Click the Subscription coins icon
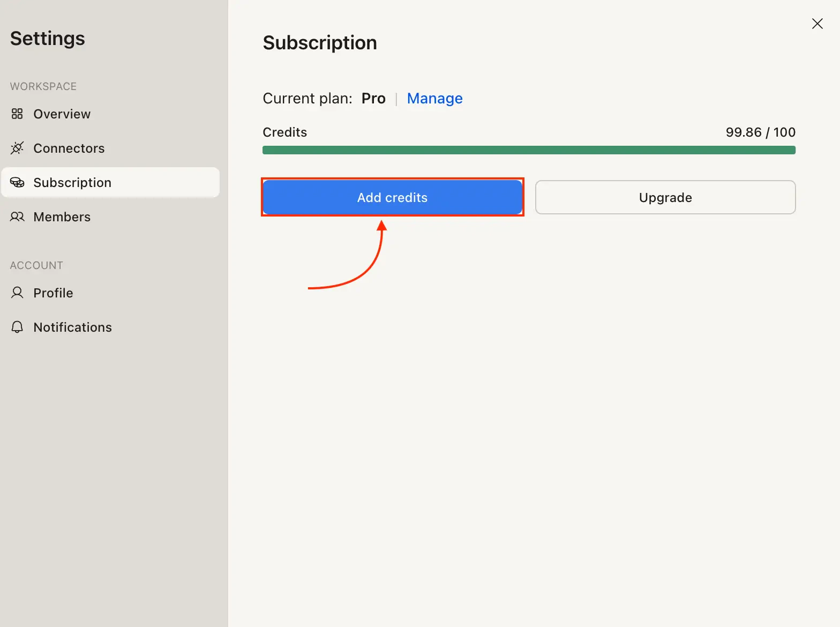 (x=17, y=182)
